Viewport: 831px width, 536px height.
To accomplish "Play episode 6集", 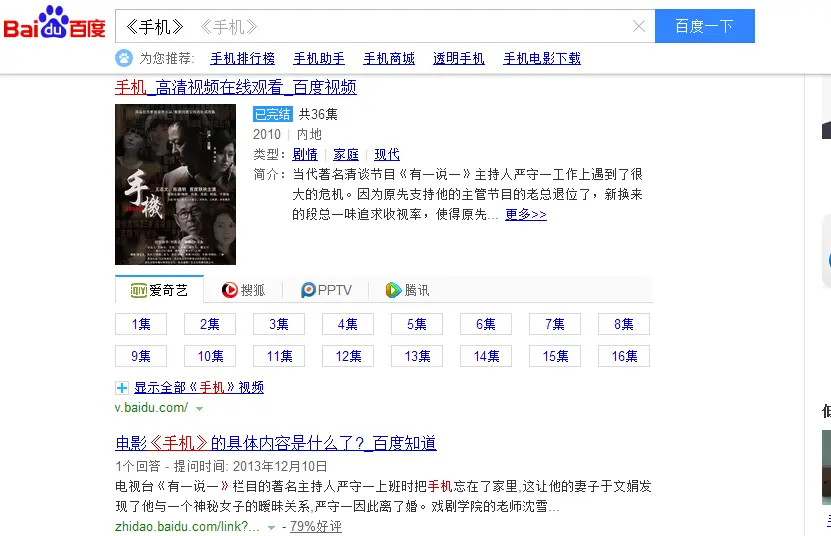I will [x=486, y=324].
